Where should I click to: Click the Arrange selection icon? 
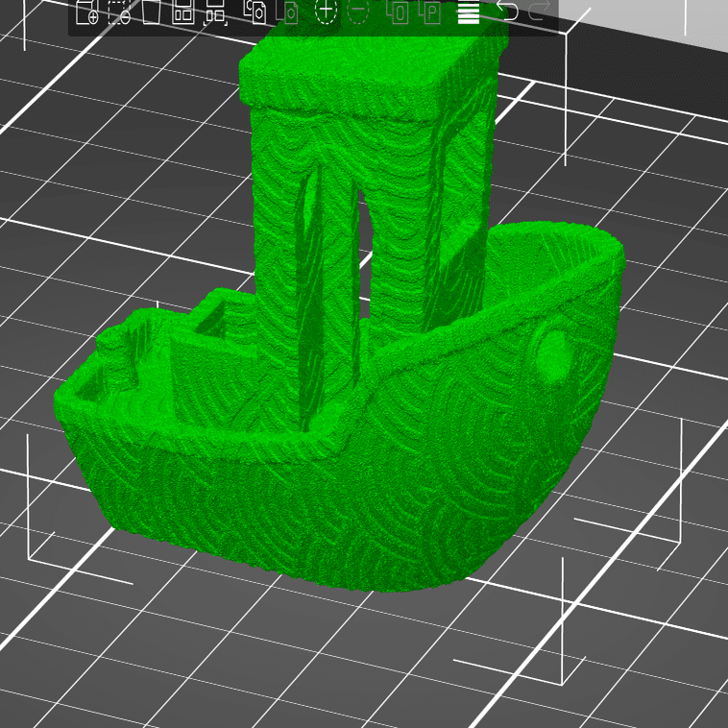[215, 12]
